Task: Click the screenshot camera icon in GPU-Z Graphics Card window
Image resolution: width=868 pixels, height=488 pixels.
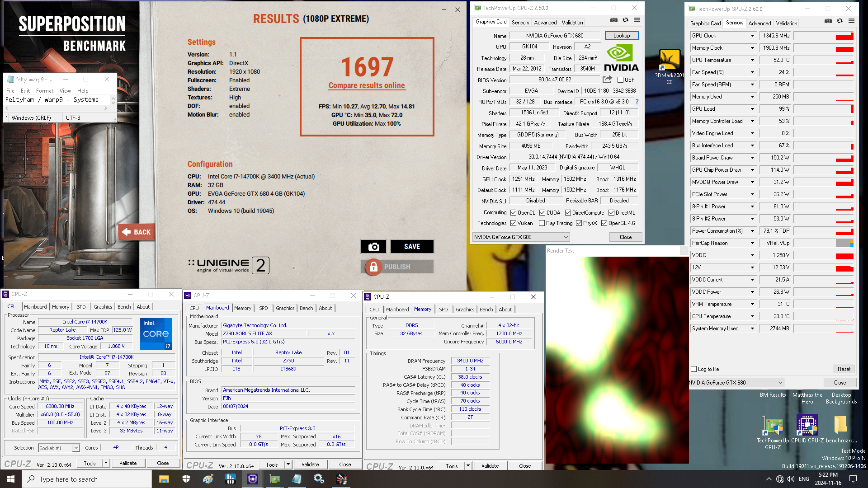Action: click(x=613, y=20)
